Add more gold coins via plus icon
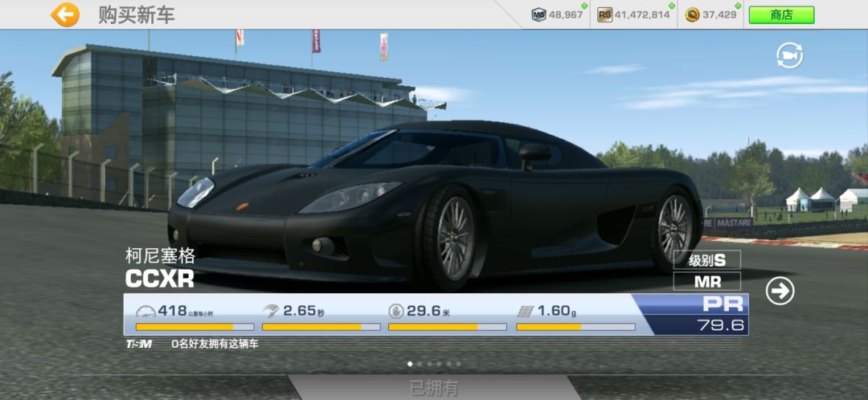868x400 pixels. coord(739,6)
